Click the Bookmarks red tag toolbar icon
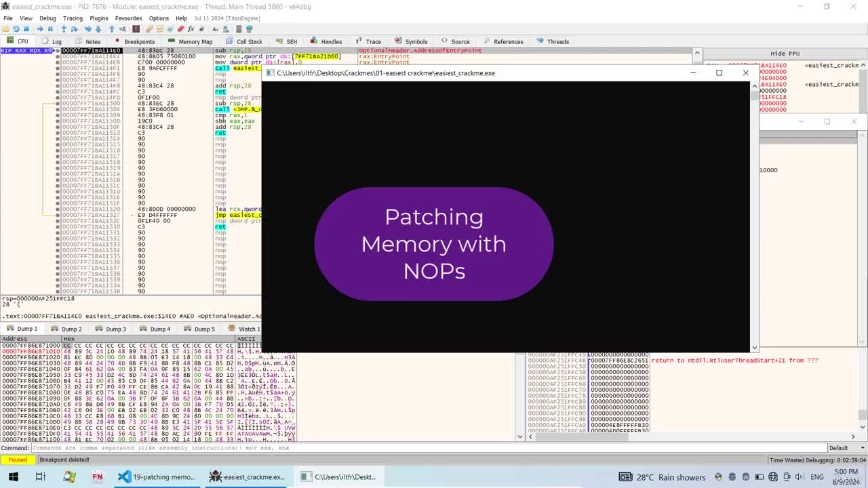Image resolution: width=868 pixels, height=488 pixels. (180, 29)
